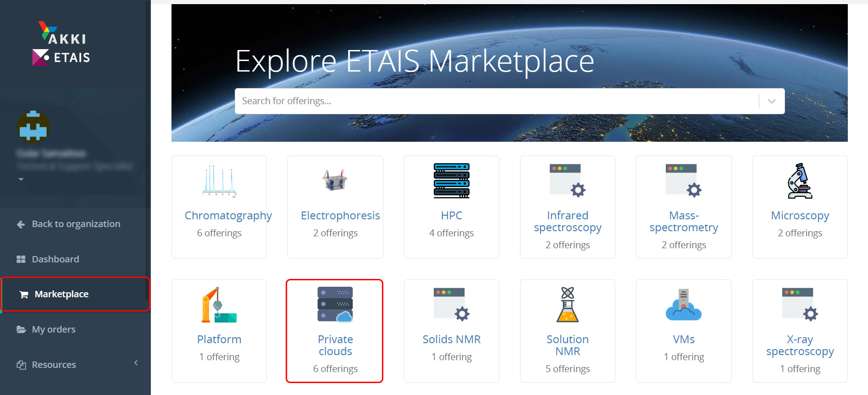The image size is (868, 395).
Task: Expand the user profile caret
Action: (x=21, y=179)
